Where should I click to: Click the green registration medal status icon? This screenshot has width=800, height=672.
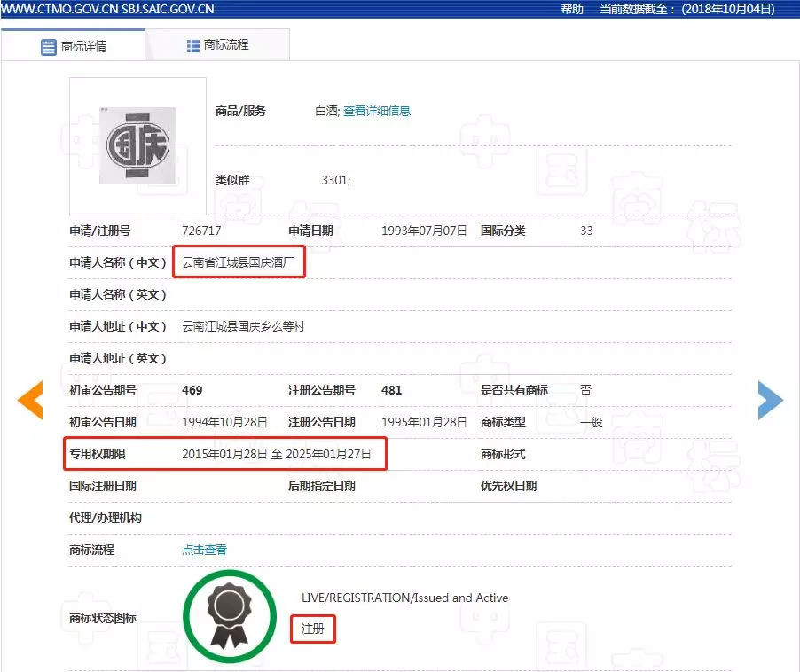coord(229,615)
